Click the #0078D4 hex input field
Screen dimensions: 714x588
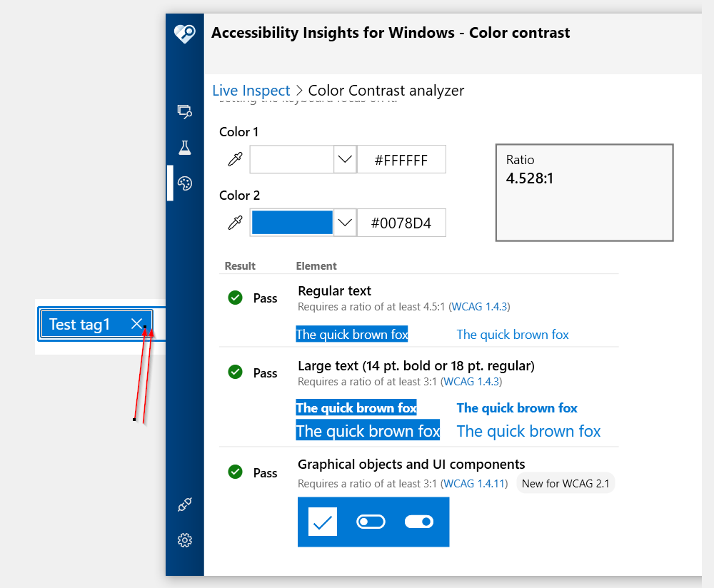401,223
